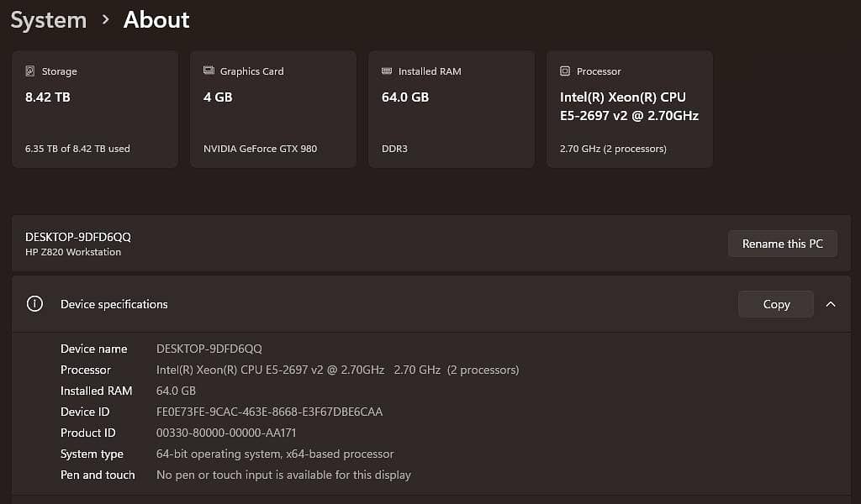Viewport: 861px width, 504px height.
Task: Click the Installed RAM memory icon
Action: [387, 71]
